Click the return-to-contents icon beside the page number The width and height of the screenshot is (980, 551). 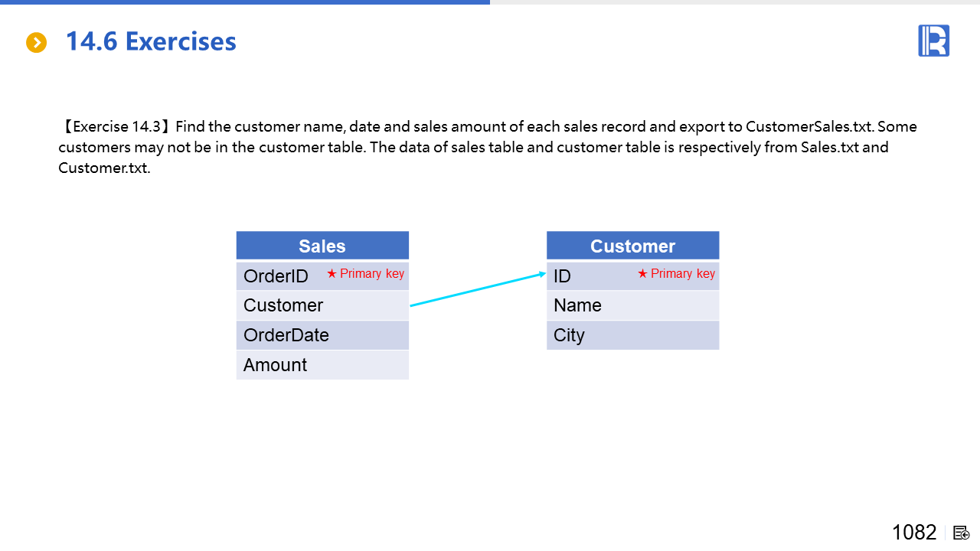(x=961, y=533)
